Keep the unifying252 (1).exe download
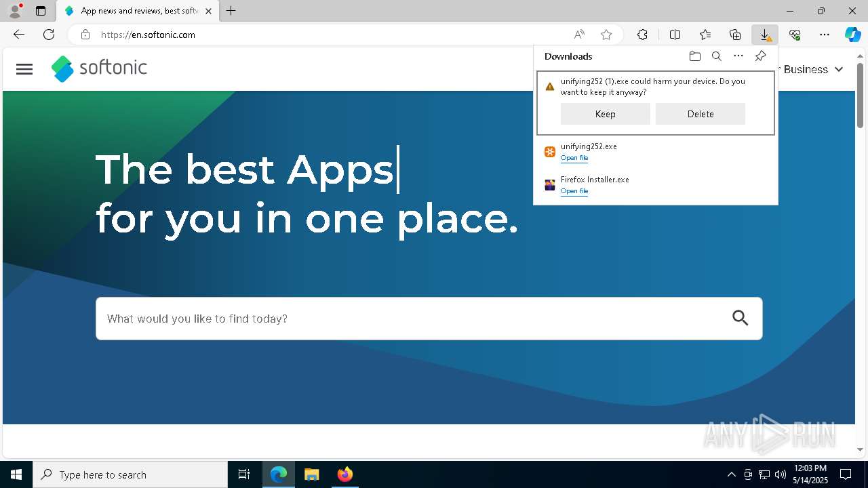868x488 pixels. (606, 114)
